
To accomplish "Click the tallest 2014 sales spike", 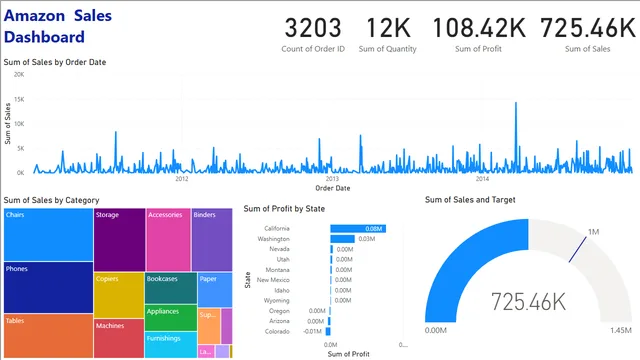I will [516, 137].
